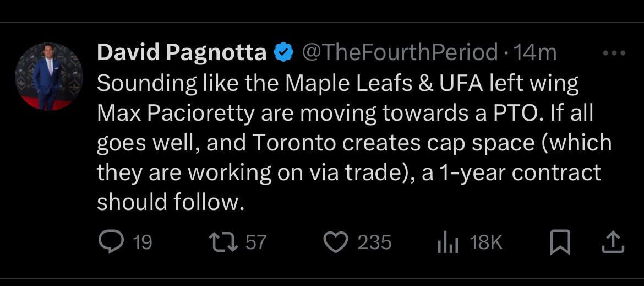This screenshot has width=644, height=286.
Task: Click the repost count 57
Action: tap(256, 242)
